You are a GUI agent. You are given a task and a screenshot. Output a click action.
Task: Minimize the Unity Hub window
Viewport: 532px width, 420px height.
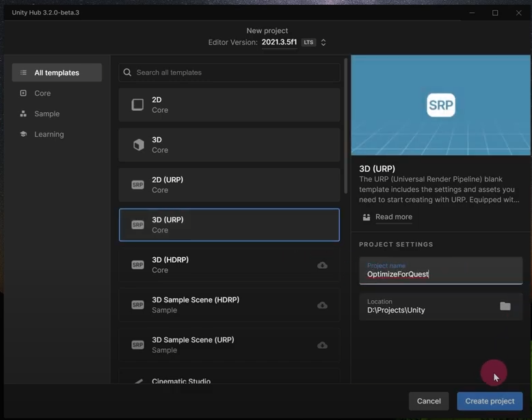coord(472,13)
